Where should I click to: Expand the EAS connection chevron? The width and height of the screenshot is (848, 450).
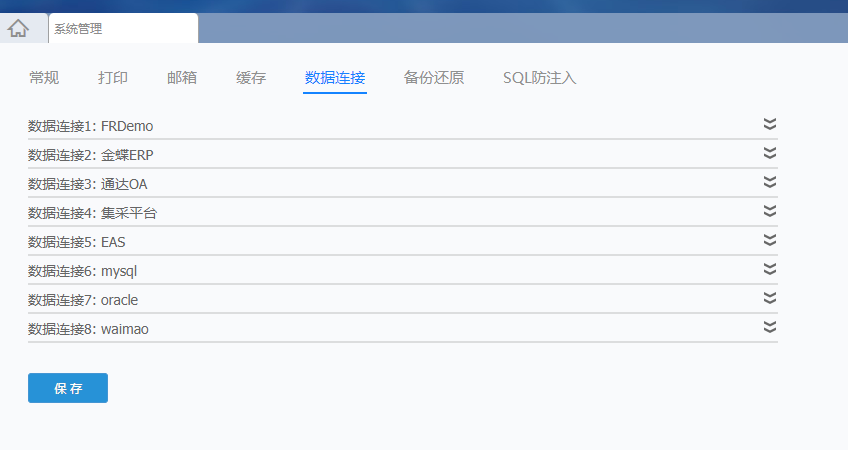tap(770, 240)
